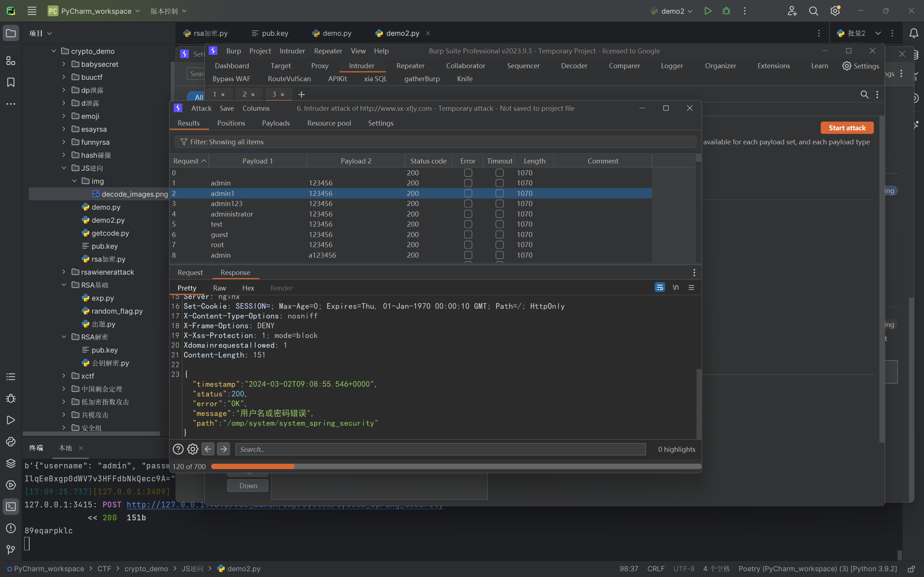This screenshot has width=924, height=577.
Task: Collapse the img folder
Action: click(74, 181)
